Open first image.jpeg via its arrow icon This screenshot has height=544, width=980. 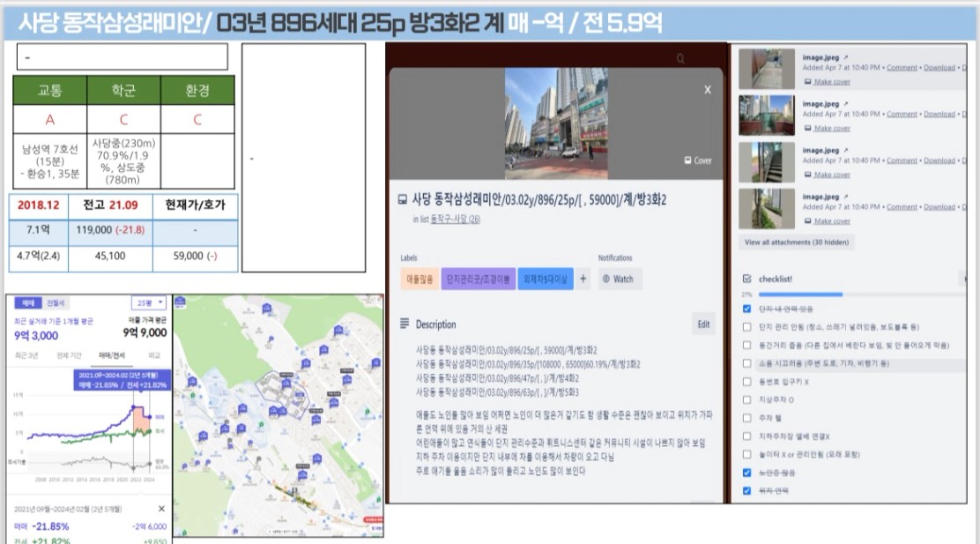pos(846,57)
